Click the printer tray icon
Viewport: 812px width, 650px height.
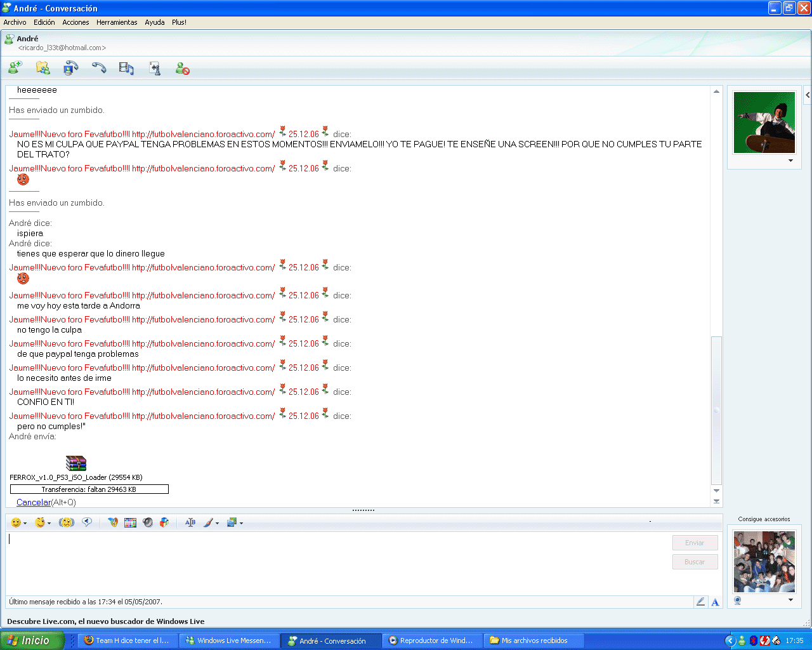coord(776,640)
